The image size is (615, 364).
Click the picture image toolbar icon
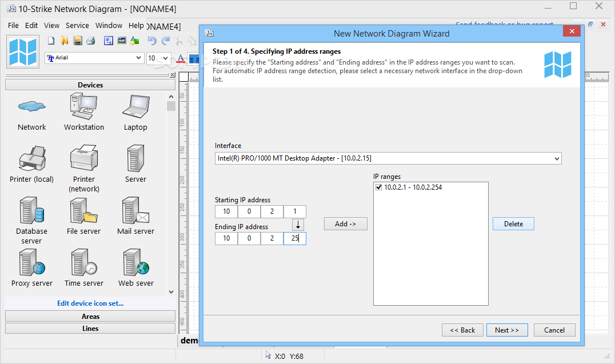[122, 41]
